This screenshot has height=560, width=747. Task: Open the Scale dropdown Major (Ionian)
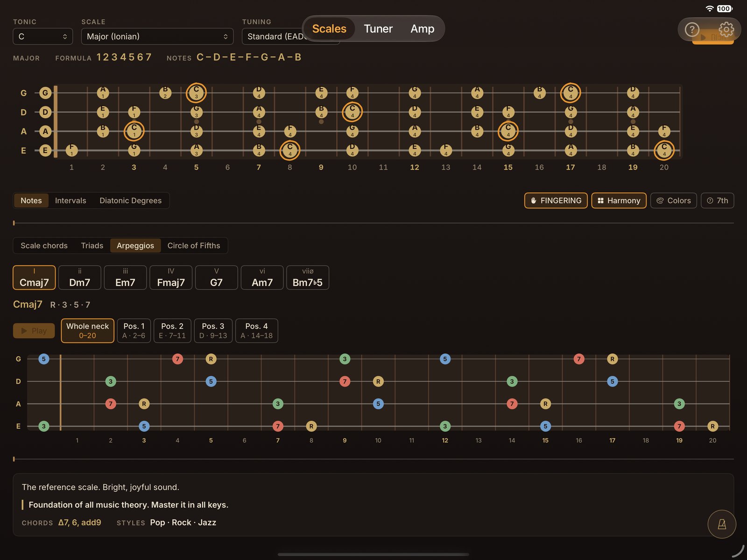click(157, 36)
